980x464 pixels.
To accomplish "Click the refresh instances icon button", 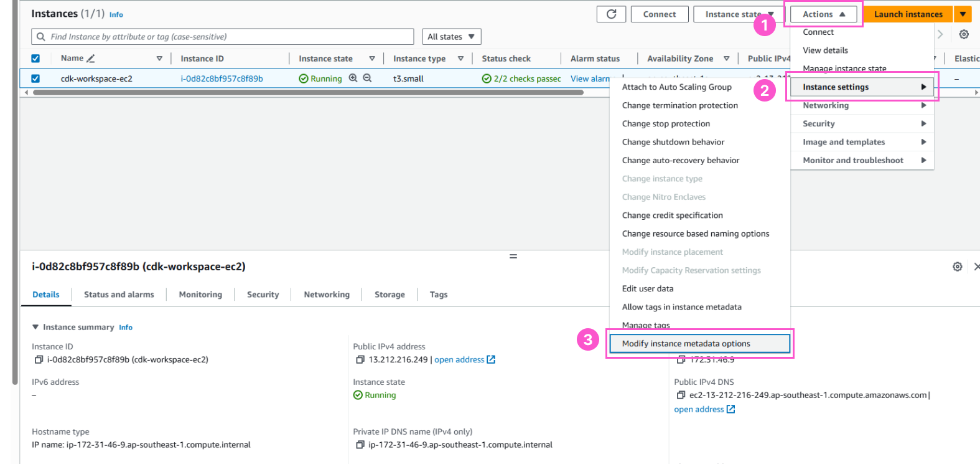I will pyautogui.click(x=611, y=14).
